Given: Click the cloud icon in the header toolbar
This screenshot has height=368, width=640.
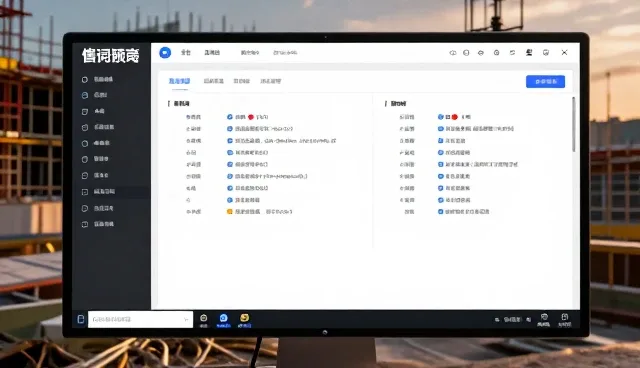Looking at the screenshot, I should (x=453, y=53).
